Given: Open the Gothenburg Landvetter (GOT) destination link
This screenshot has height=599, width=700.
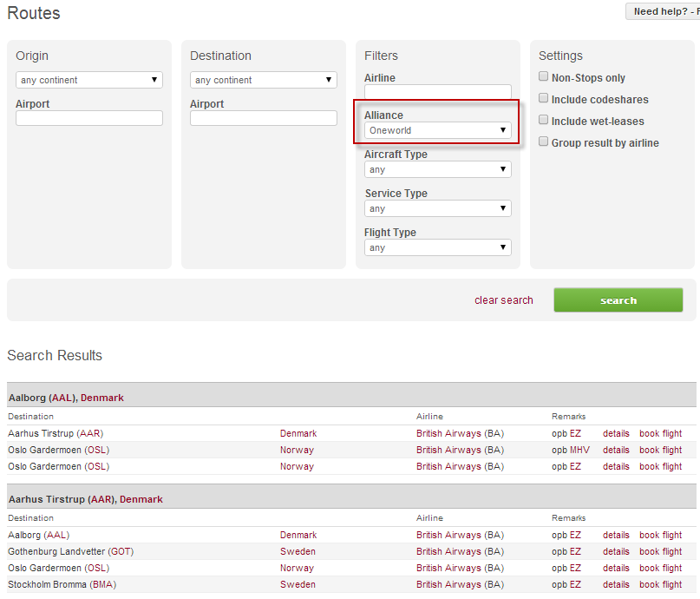Looking at the screenshot, I should click(x=70, y=551).
